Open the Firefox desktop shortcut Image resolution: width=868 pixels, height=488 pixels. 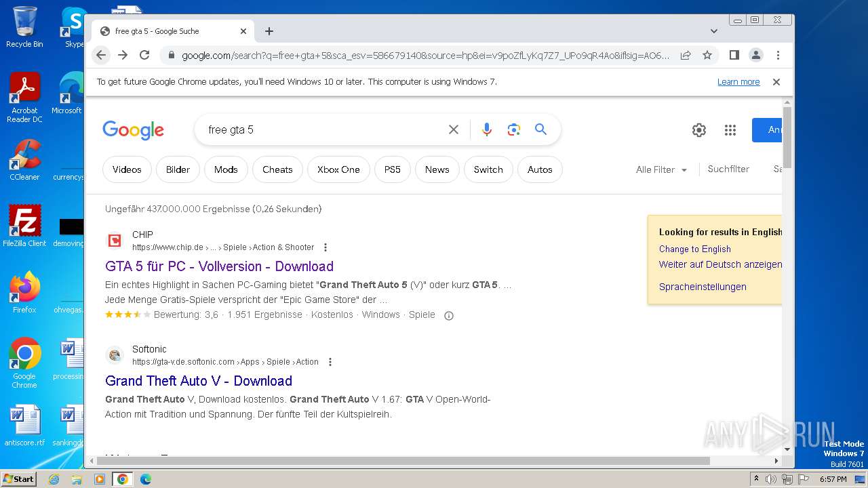(24, 293)
